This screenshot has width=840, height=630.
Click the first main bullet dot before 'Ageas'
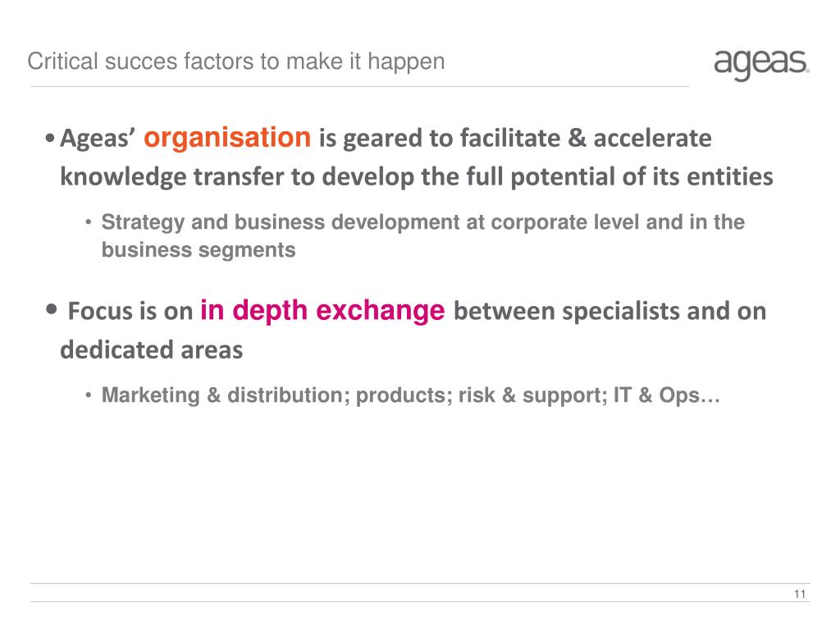click(x=50, y=139)
